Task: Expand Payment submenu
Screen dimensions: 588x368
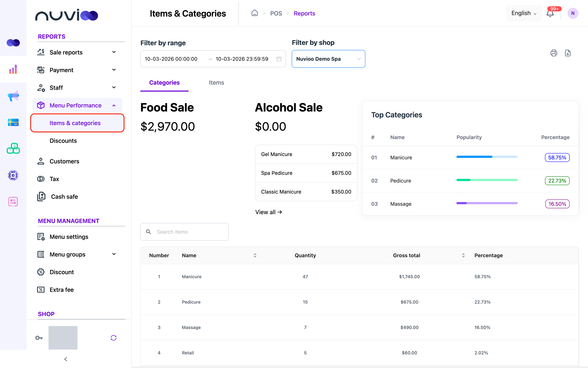Action: [x=78, y=70]
